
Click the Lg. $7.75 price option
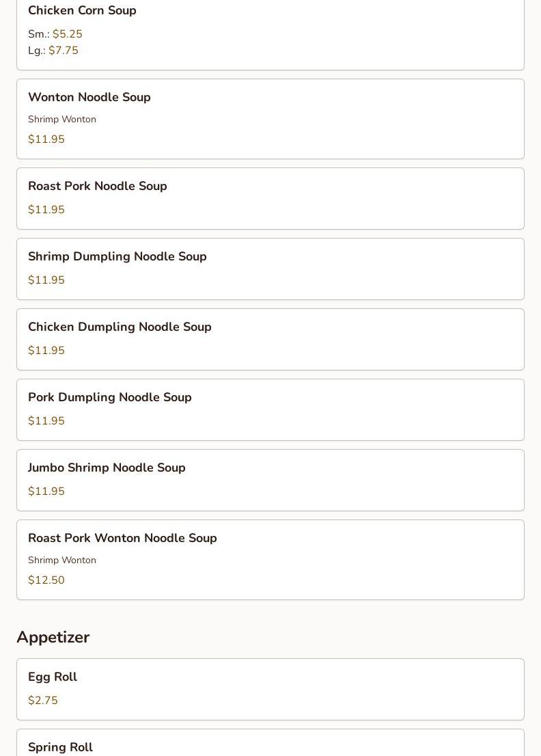point(53,51)
